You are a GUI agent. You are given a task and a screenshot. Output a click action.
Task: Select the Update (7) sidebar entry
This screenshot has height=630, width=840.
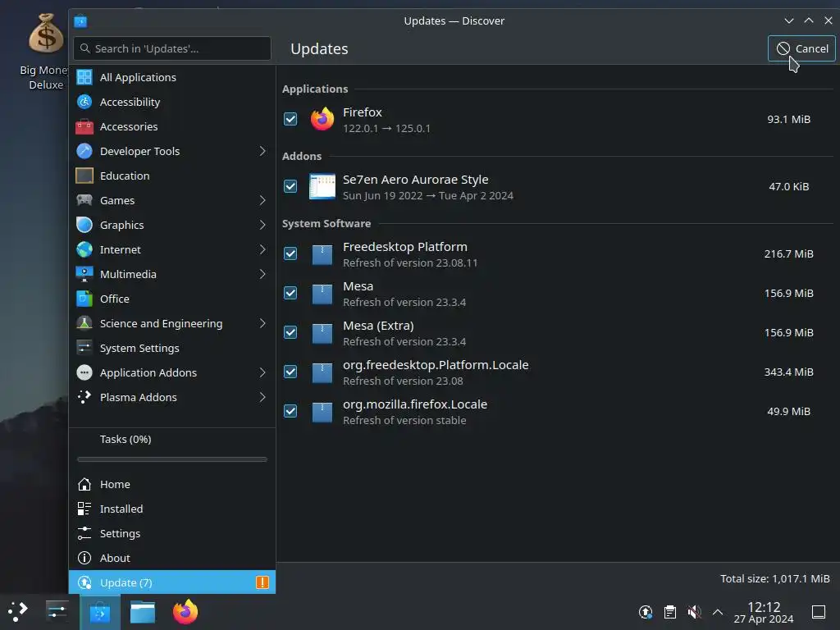(x=172, y=582)
